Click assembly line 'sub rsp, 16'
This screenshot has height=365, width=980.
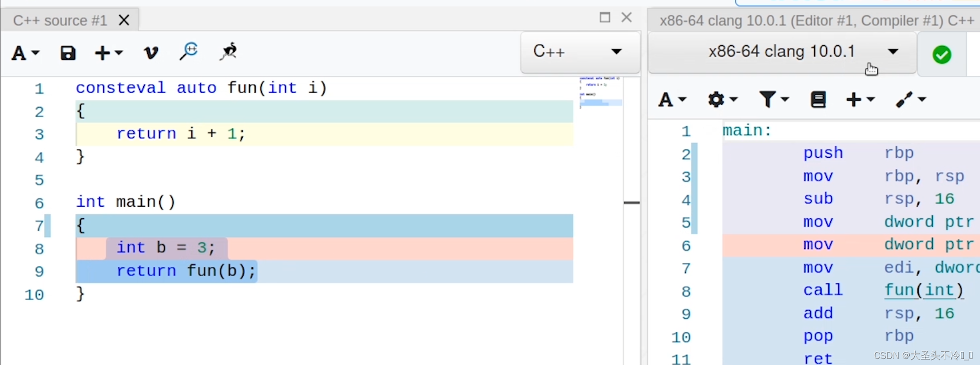[x=879, y=199]
